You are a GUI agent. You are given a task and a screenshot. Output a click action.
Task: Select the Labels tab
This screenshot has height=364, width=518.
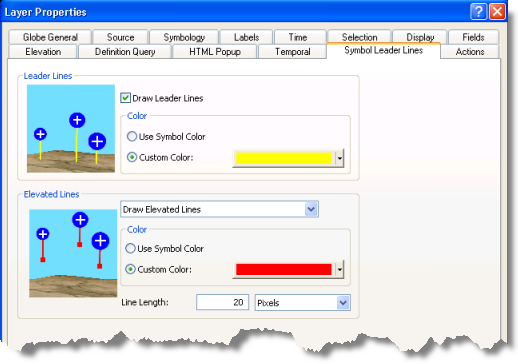246,37
